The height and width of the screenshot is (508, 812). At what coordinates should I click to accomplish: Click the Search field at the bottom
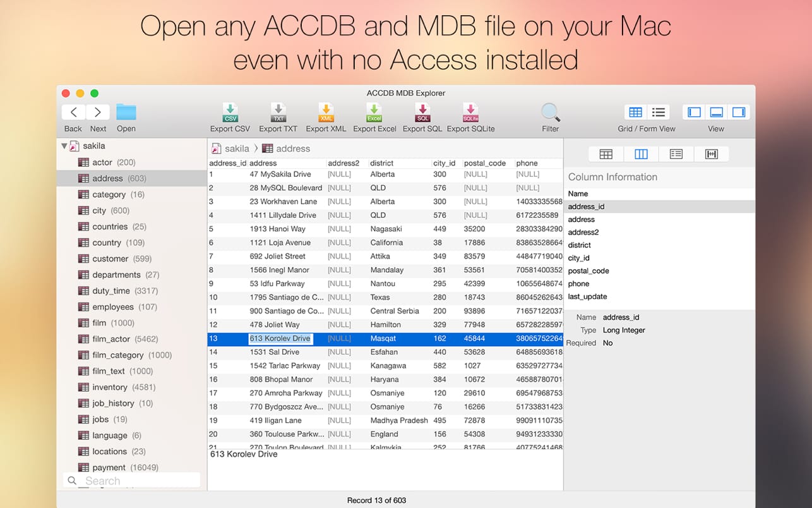pyautogui.click(x=131, y=480)
